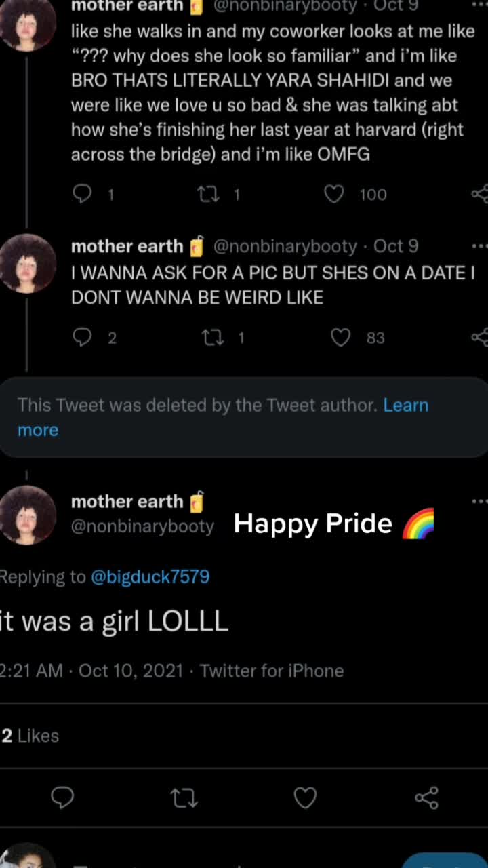Open the @bigduck7579 profile mention

click(x=150, y=577)
